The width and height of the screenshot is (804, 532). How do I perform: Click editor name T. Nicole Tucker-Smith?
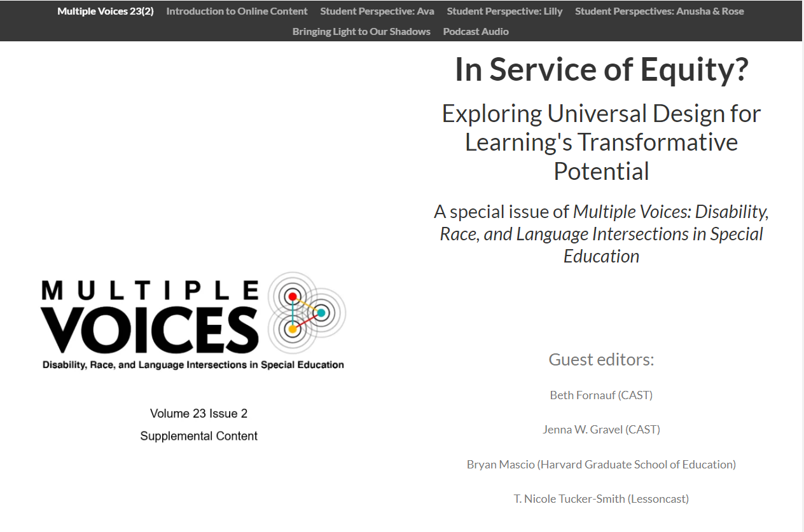[602, 499]
